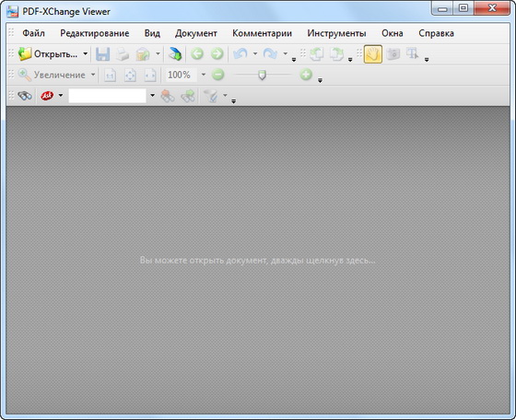Click the green minus zoom out button
The image size is (516, 420).
click(x=217, y=75)
